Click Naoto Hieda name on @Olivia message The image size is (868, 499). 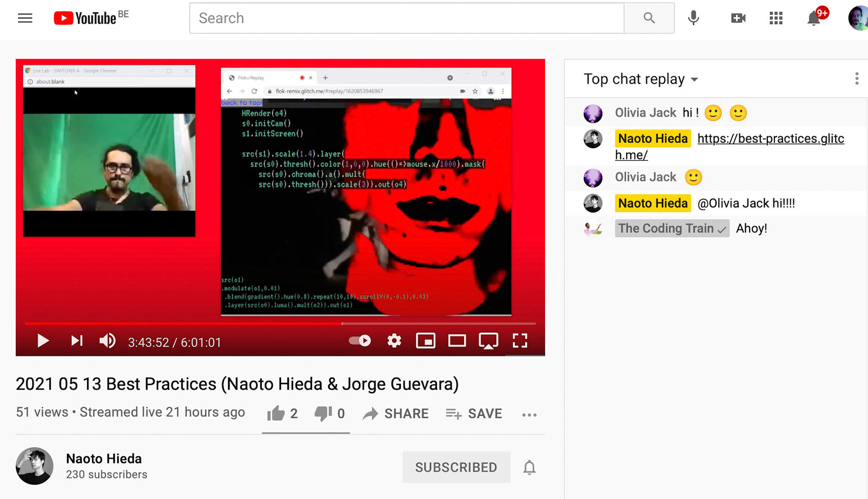pos(653,203)
